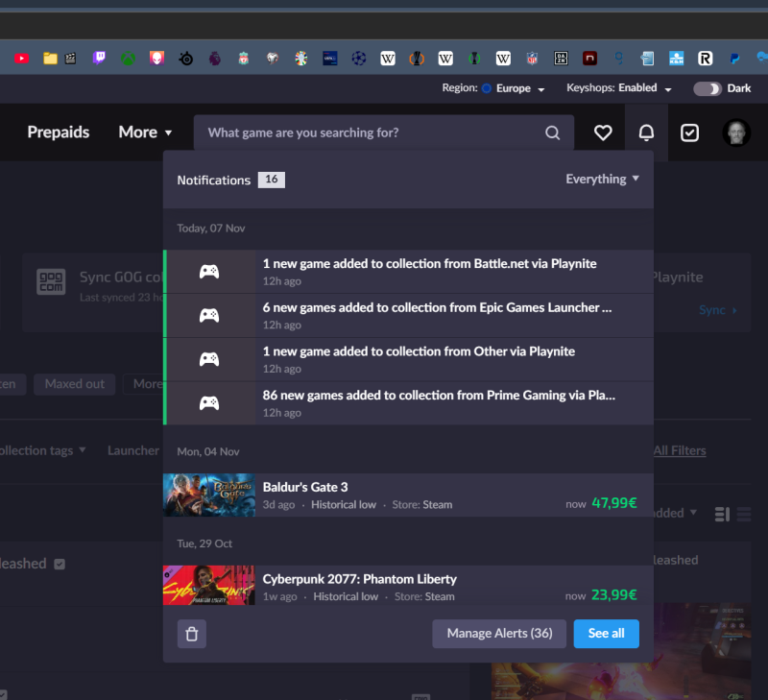Image resolution: width=768 pixels, height=700 pixels.
Task: Open the All Filters link
Action: coord(680,450)
